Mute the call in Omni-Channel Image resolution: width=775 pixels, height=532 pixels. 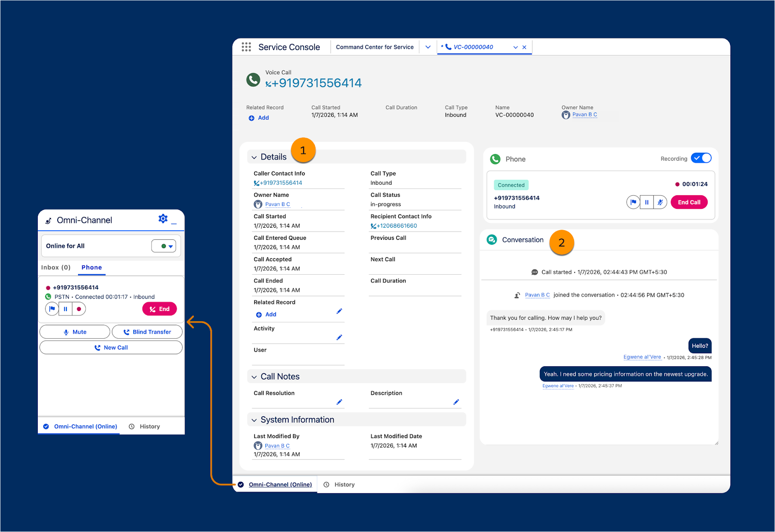tap(75, 332)
